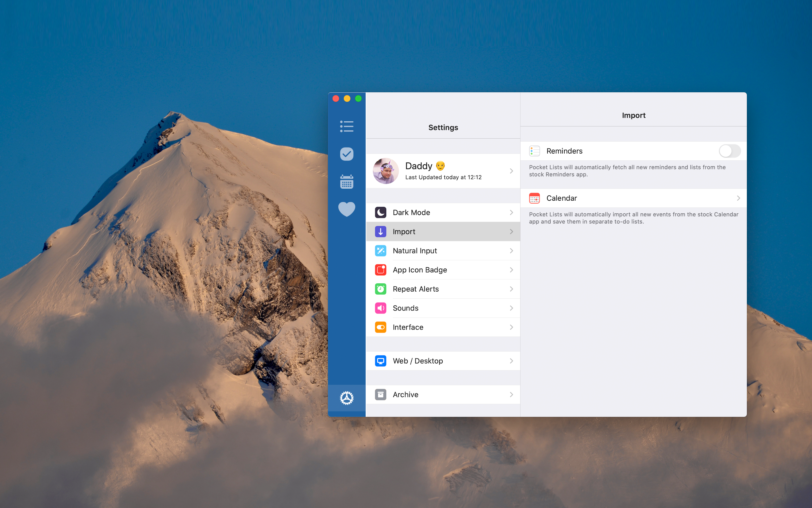Click the chevron on the App Icon Badge row
The width and height of the screenshot is (812, 508).
511,270
